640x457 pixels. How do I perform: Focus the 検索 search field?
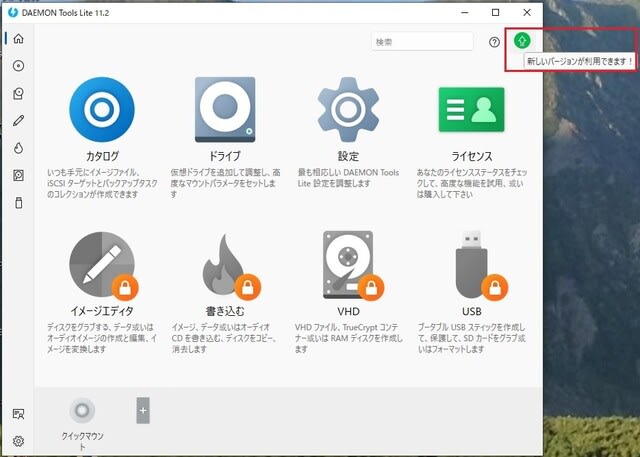coord(422,42)
